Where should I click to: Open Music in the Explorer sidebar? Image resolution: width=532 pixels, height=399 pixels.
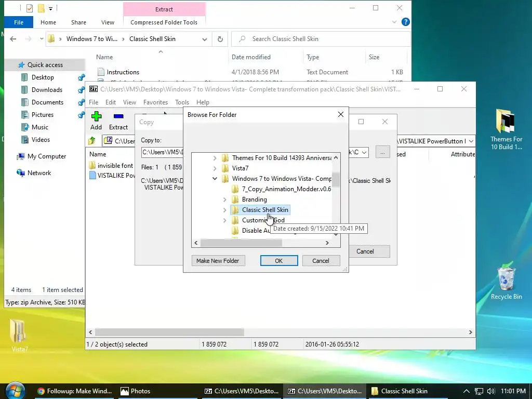coord(39,127)
